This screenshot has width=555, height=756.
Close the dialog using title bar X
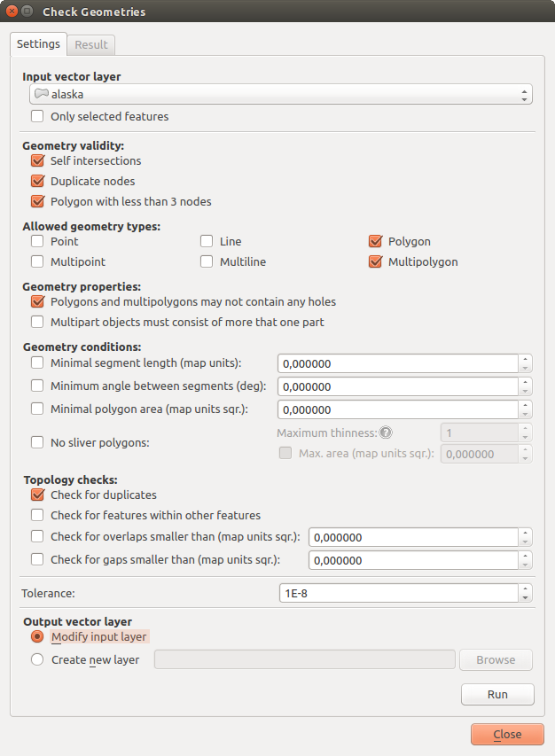point(10,12)
